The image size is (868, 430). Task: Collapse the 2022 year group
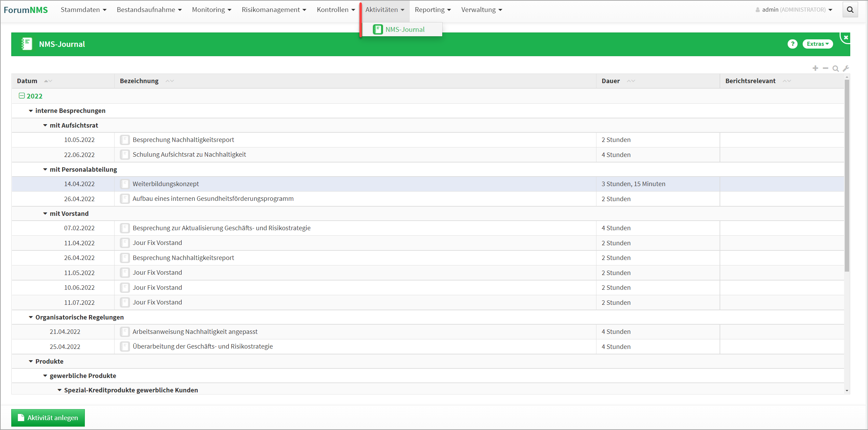22,96
